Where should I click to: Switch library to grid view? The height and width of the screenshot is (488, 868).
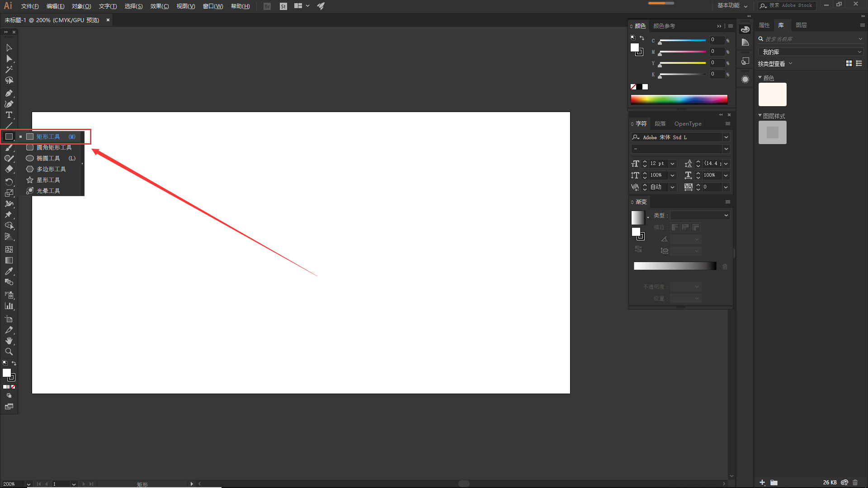coord(849,64)
